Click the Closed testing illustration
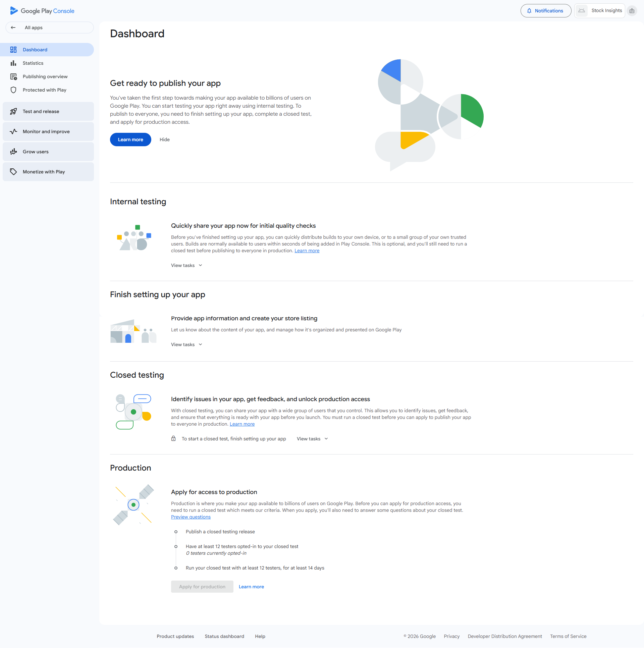Screen dimensions: 644x648 133,412
